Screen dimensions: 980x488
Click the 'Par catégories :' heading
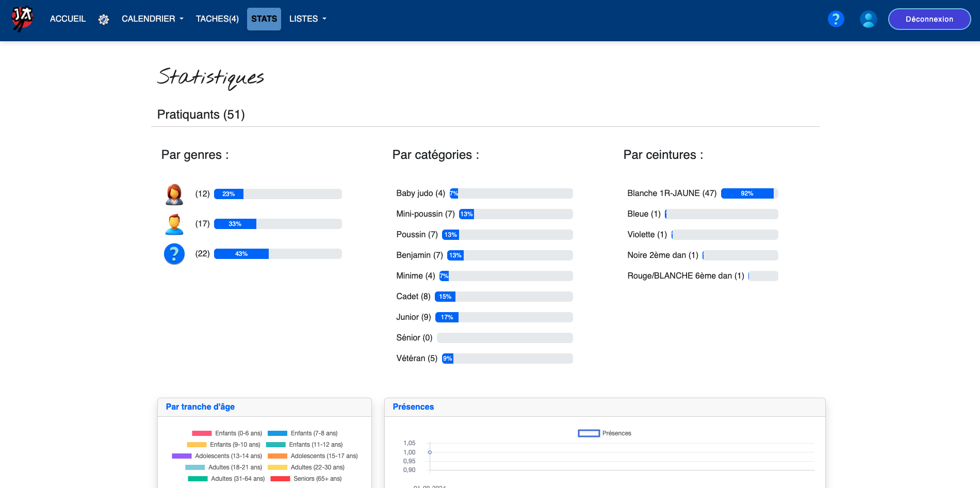click(x=436, y=155)
